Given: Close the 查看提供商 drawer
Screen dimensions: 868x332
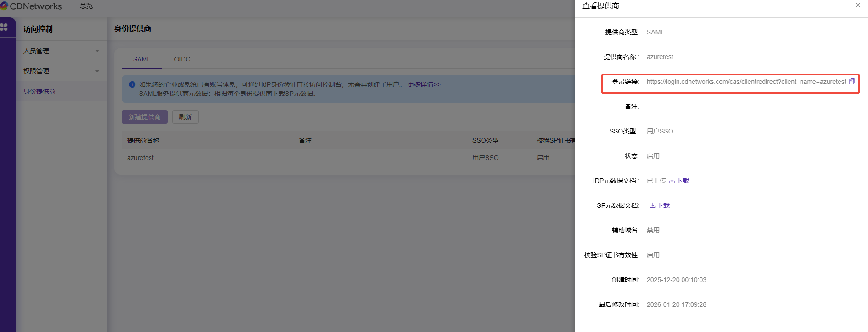Looking at the screenshot, I should [857, 6].
